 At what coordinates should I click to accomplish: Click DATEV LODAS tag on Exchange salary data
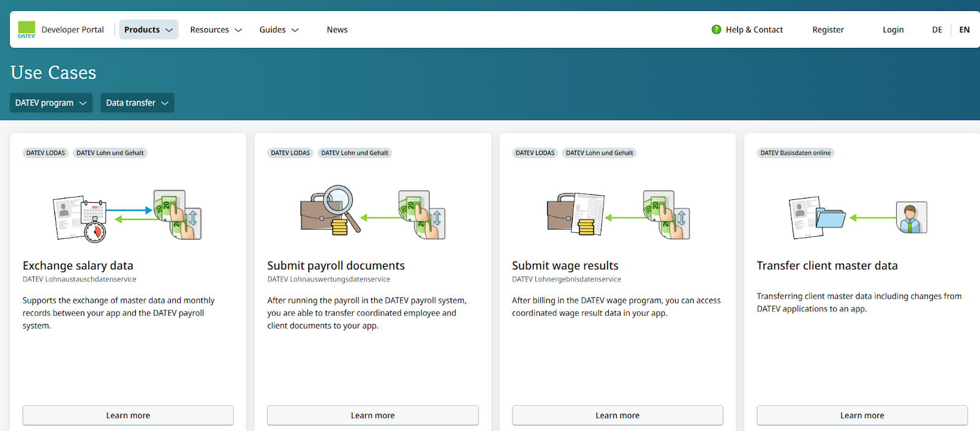click(x=45, y=153)
